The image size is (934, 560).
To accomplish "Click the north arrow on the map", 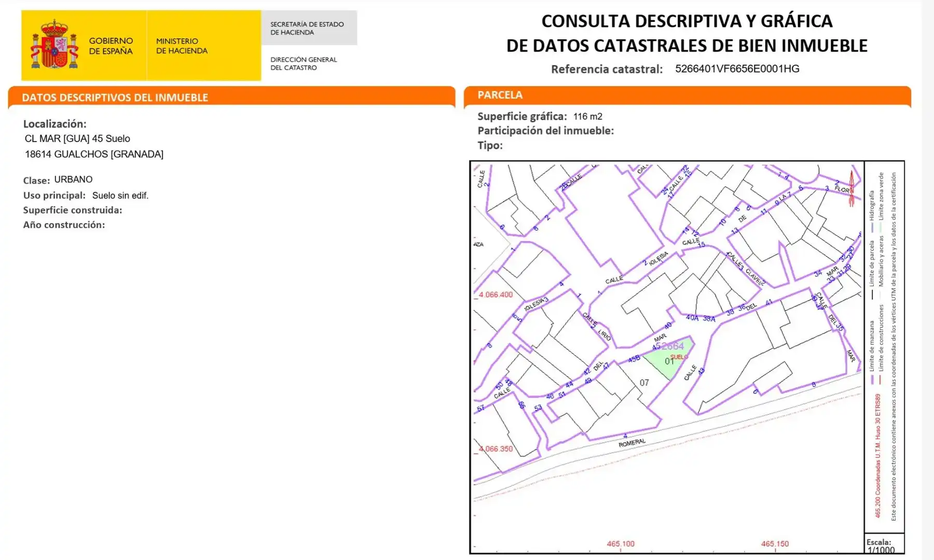I will (x=851, y=188).
